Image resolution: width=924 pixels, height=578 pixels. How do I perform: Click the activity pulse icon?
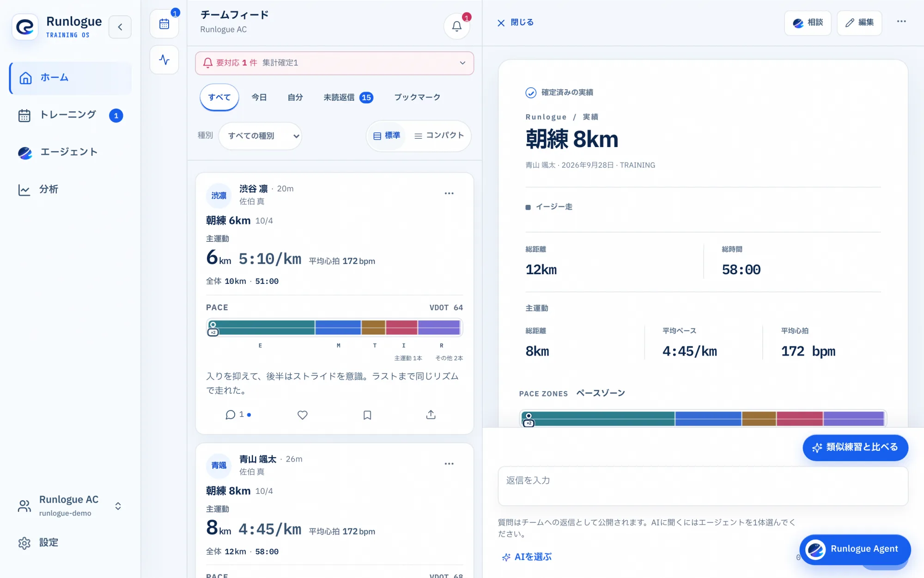pyautogui.click(x=164, y=60)
